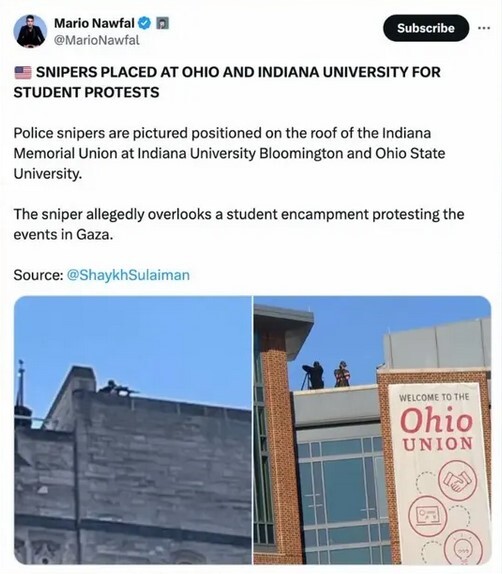Click the 'Welcome to the Ohio Union' banner text
The height and width of the screenshot is (574, 502).
click(436, 423)
